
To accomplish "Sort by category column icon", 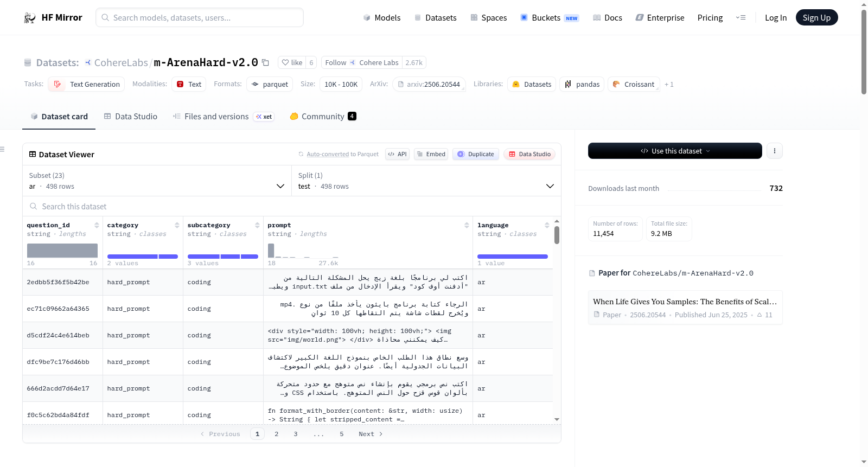I will tap(177, 225).
